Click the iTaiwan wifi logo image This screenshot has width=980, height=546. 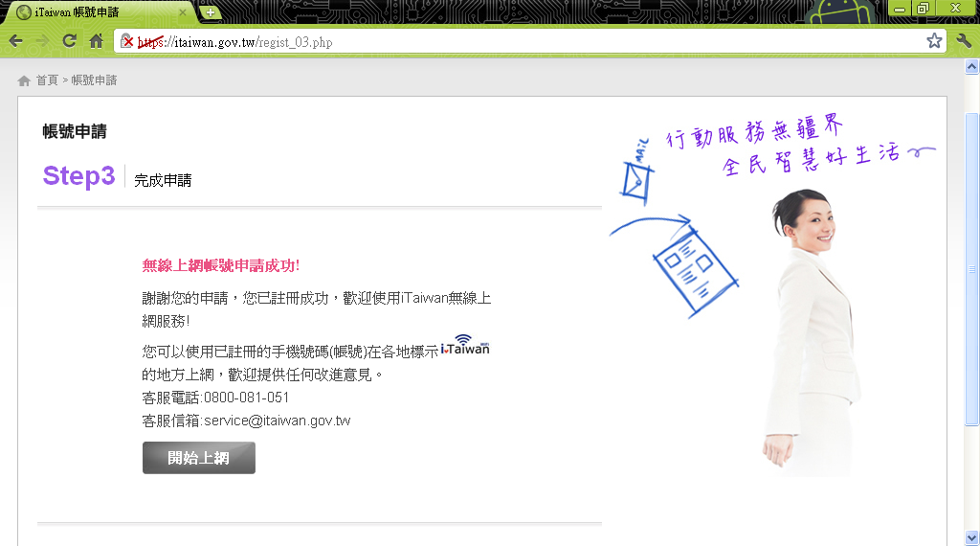(x=465, y=345)
